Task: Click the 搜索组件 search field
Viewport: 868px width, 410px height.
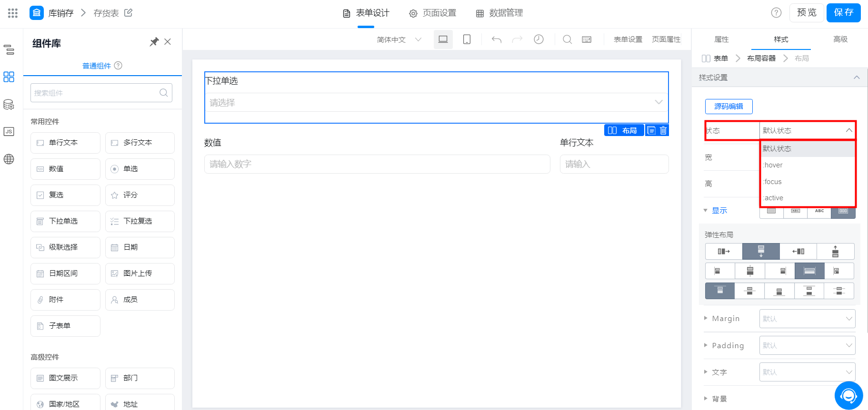Action: [x=101, y=93]
